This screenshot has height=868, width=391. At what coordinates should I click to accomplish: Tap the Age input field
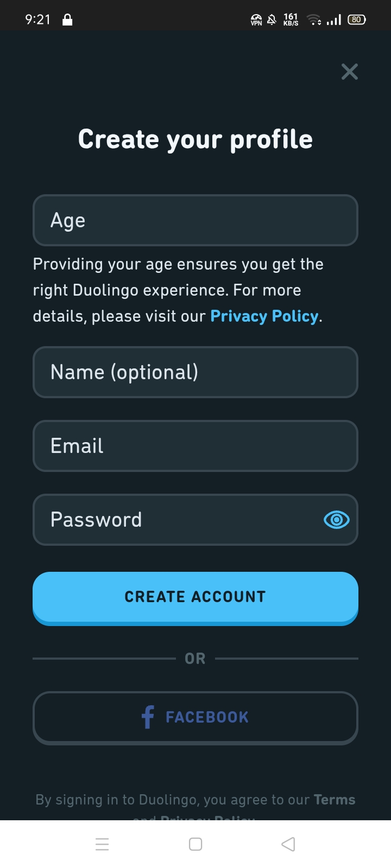tap(195, 220)
